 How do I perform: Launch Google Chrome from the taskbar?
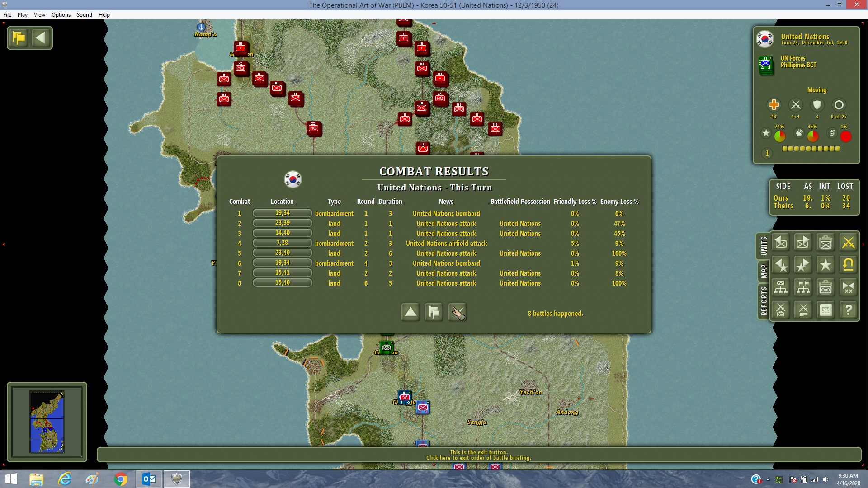tap(121, 479)
